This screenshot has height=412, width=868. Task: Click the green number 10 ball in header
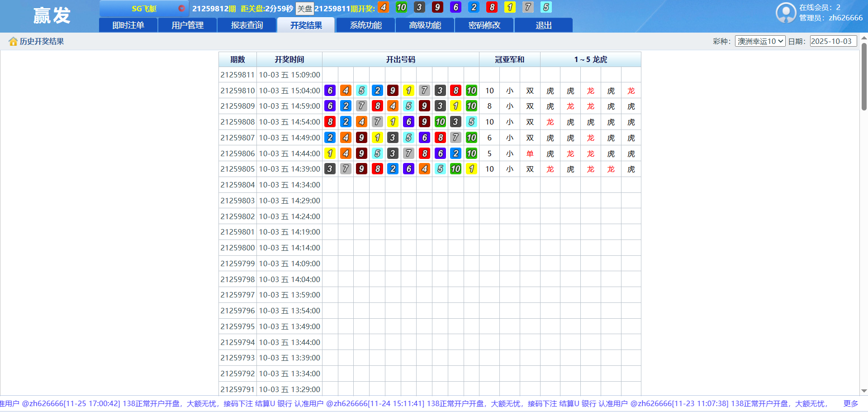(401, 7)
